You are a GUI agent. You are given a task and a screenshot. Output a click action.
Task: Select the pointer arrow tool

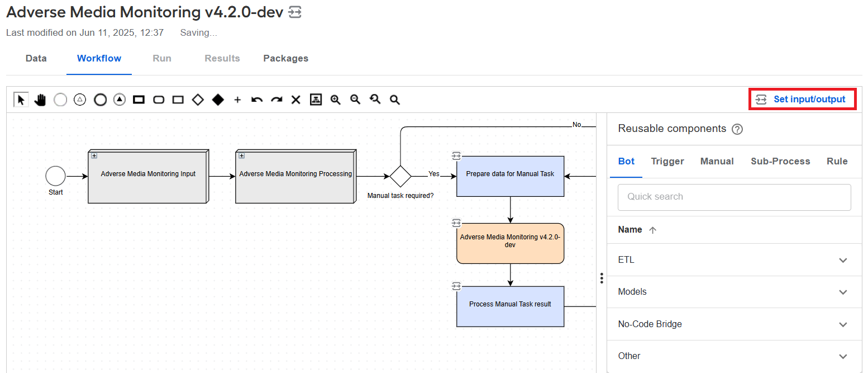point(21,100)
